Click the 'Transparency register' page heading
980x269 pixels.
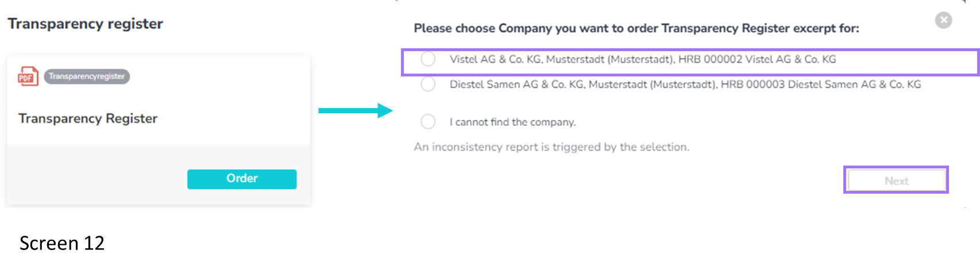pyautogui.click(x=86, y=24)
